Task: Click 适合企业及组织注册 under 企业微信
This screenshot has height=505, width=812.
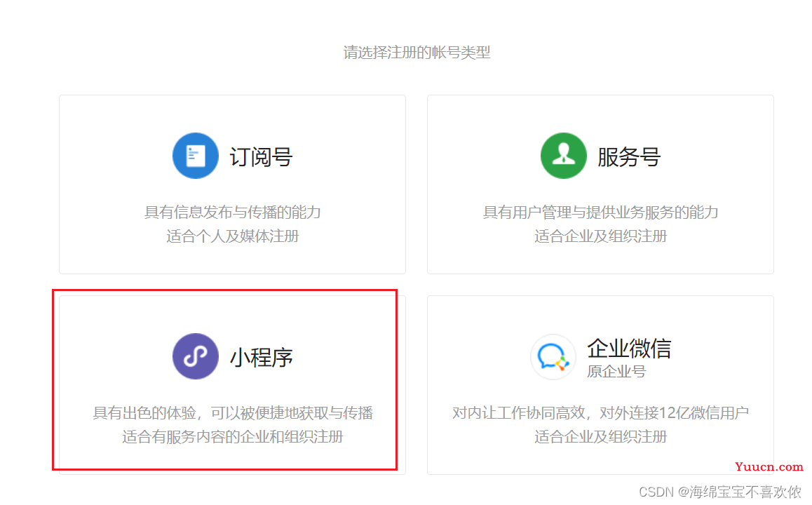Action: [x=600, y=437]
